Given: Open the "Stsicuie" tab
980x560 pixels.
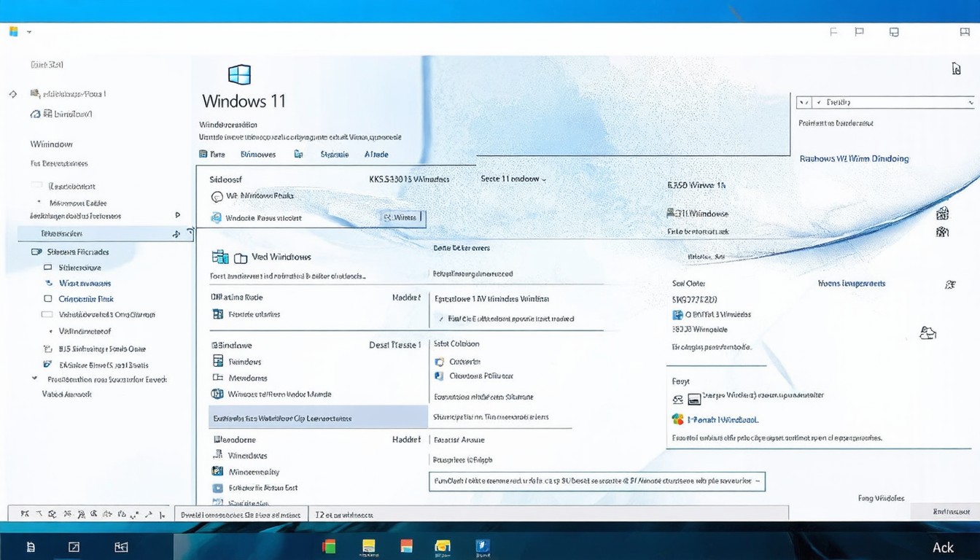Looking at the screenshot, I should [335, 154].
